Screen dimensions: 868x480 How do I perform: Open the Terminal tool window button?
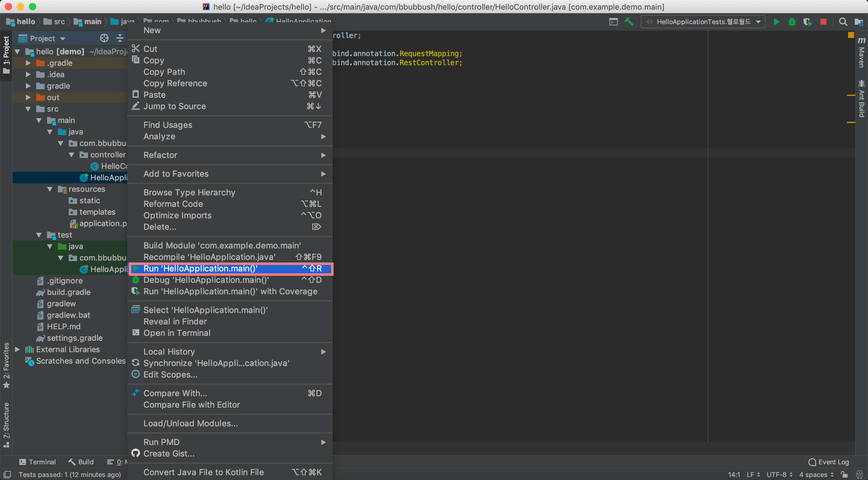(37, 462)
